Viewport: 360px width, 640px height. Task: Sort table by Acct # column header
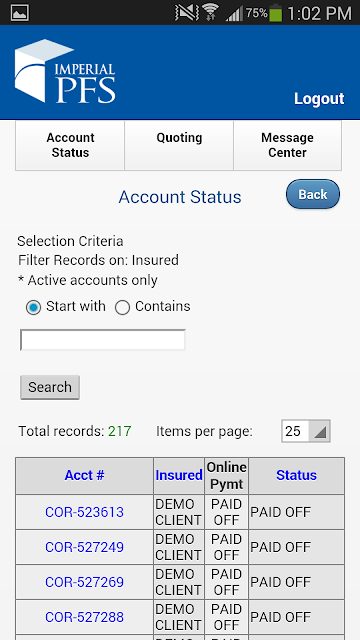(84, 475)
